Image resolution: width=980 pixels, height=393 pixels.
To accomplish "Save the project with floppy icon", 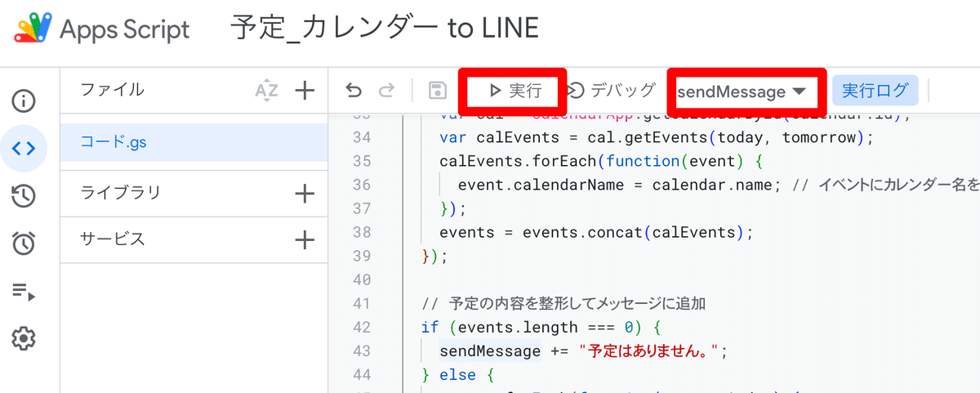I will (437, 91).
